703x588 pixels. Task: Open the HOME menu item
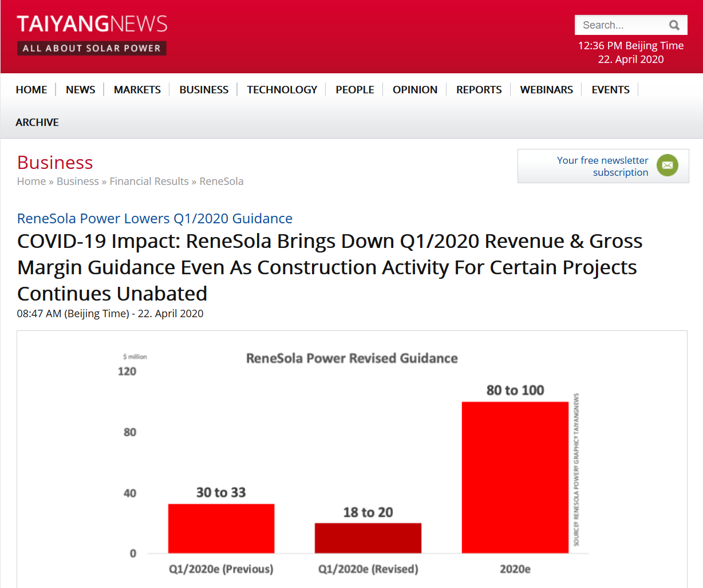pos(31,90)
